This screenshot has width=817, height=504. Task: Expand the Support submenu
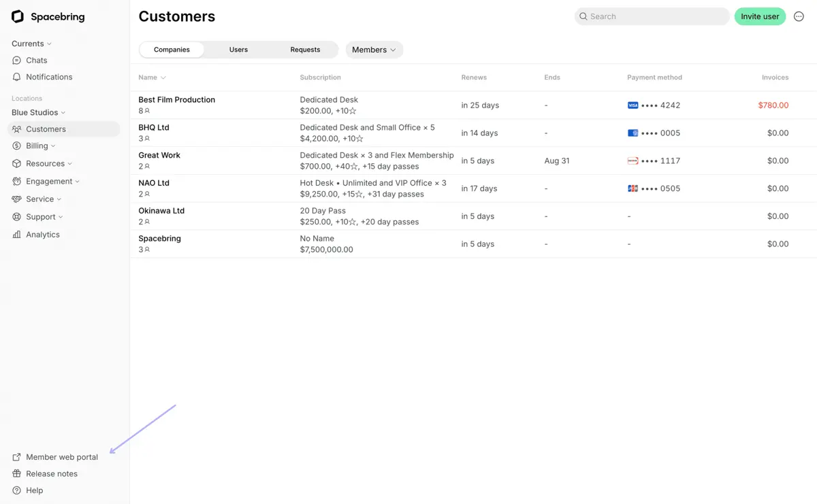tap(61, 217)
